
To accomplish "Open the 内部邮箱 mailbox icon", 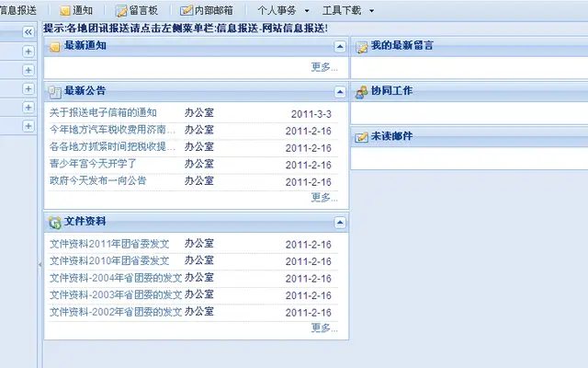I will (186, 10).
